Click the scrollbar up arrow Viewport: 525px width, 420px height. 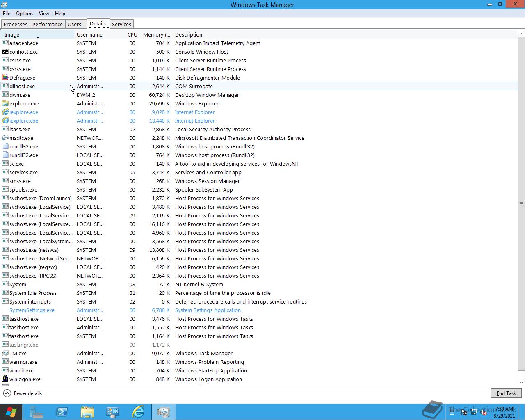point(521,34)
